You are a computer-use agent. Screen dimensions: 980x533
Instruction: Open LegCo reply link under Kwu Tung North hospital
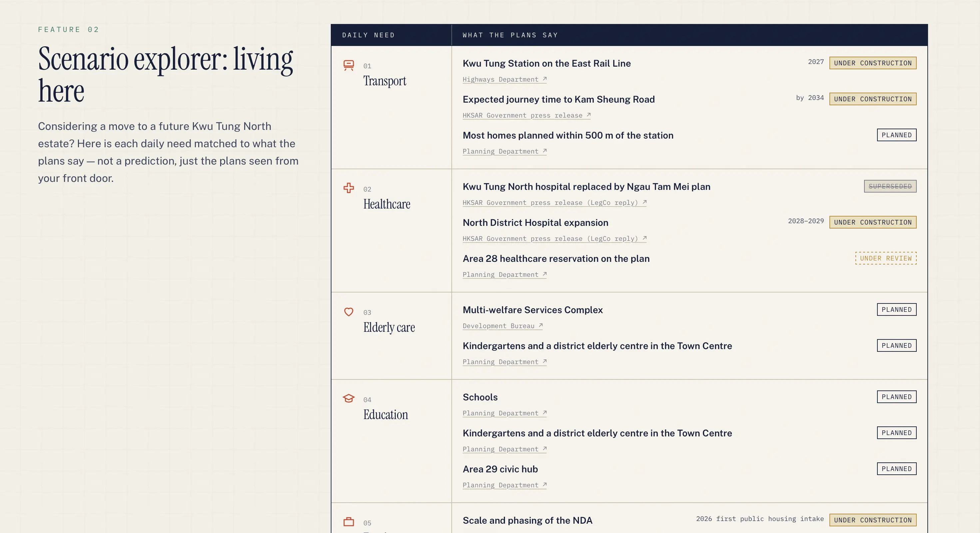coord(555,203)
